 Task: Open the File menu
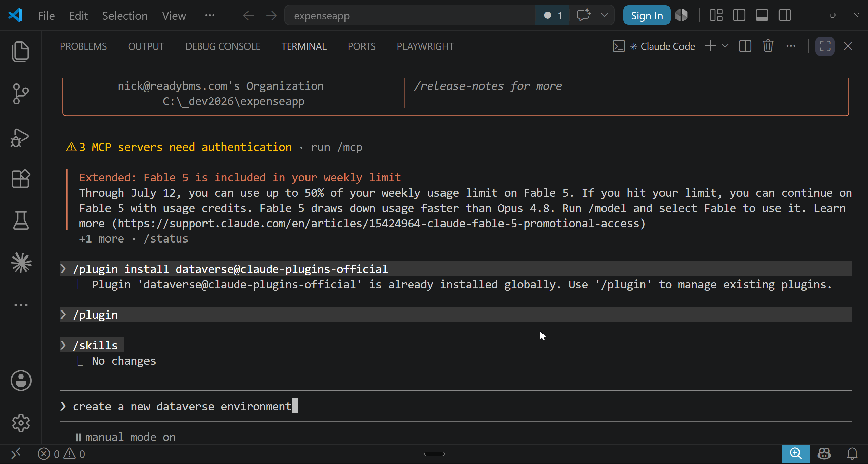pyautogui.click(x=46, y=16)
